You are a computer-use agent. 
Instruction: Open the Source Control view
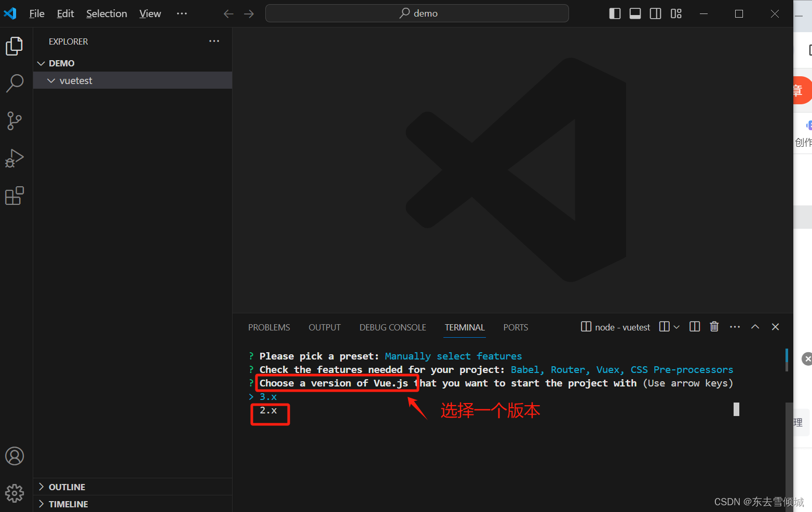pos(15,120)
